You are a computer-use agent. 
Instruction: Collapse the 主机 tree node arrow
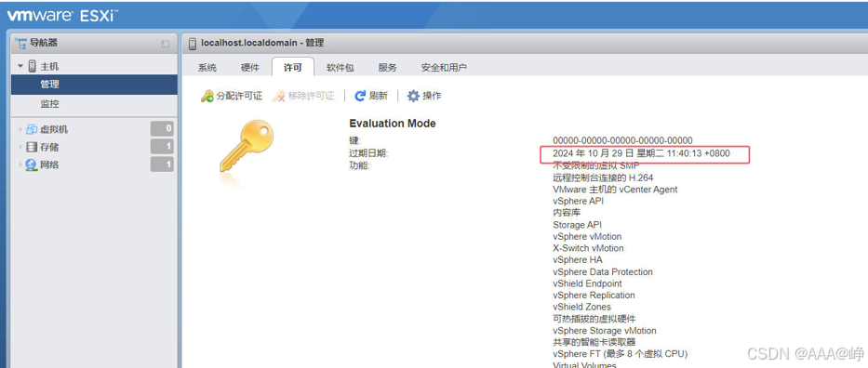[x=20, y=66]
